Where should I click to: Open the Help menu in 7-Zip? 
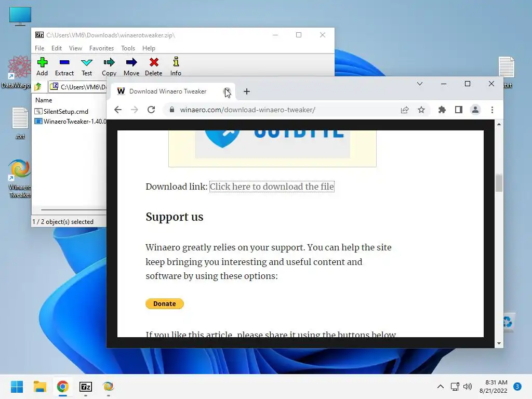[149, 48]
